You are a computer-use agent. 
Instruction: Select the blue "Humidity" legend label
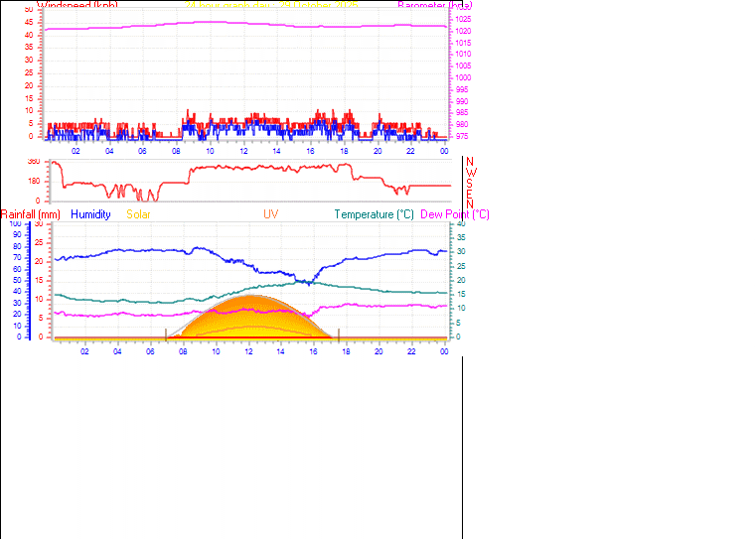click(90, 214)
